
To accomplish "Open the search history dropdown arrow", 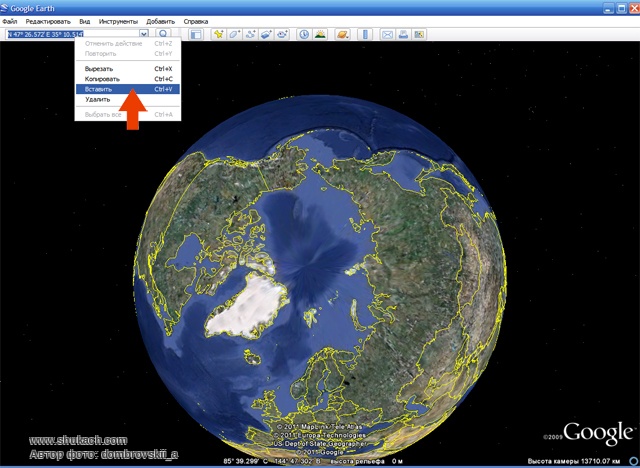I will (144, 34).
